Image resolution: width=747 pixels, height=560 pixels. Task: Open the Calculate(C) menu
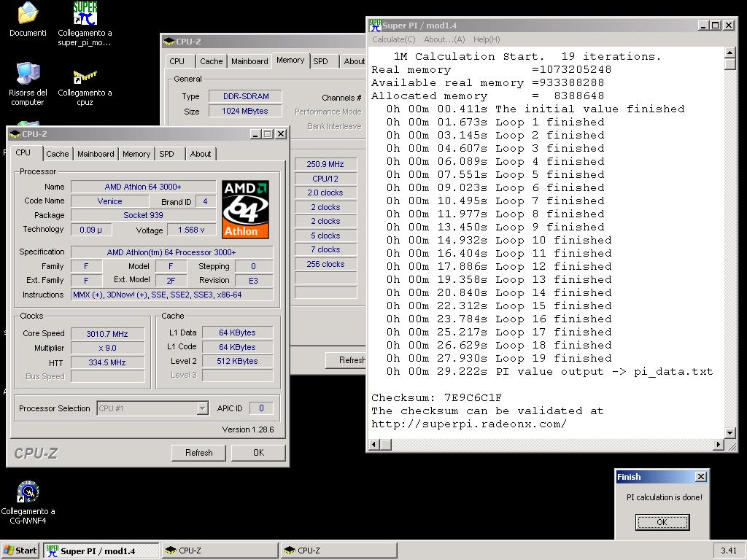tap(393, 39)
